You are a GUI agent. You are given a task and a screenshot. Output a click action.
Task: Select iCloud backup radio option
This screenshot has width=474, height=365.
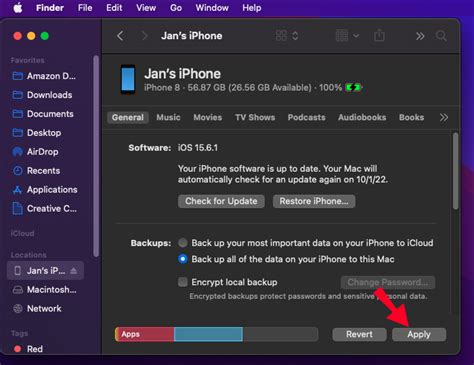tap(183, 243)
